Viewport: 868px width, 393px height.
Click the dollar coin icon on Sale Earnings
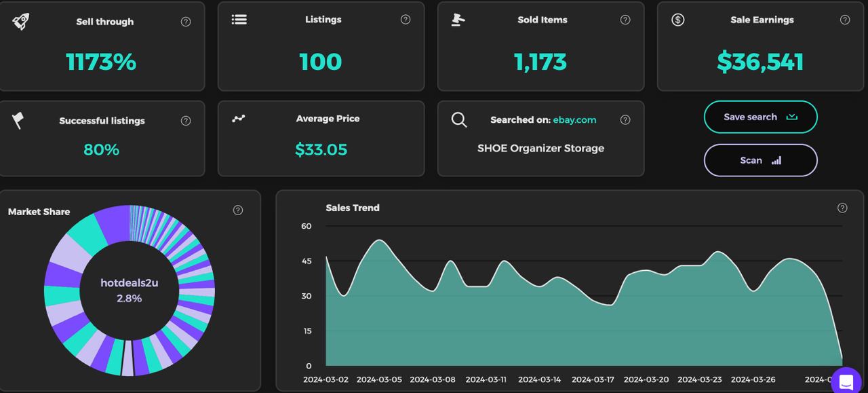coord(678,20)
